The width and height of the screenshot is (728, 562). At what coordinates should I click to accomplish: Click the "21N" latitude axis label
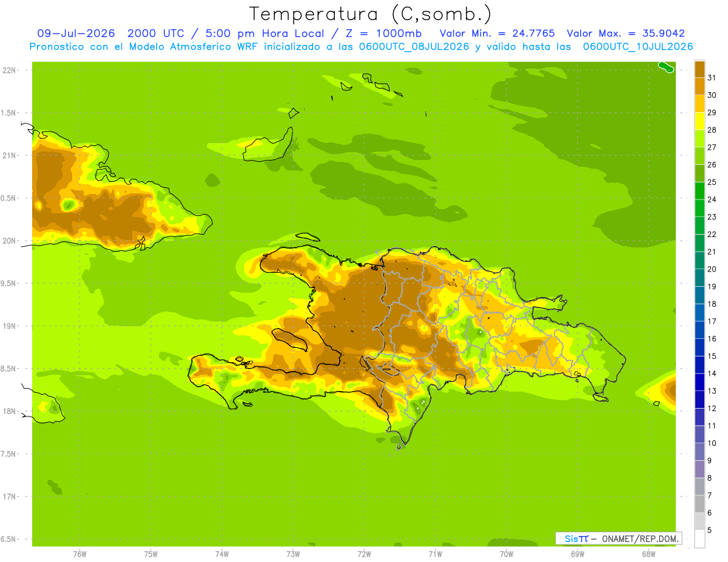9,155
